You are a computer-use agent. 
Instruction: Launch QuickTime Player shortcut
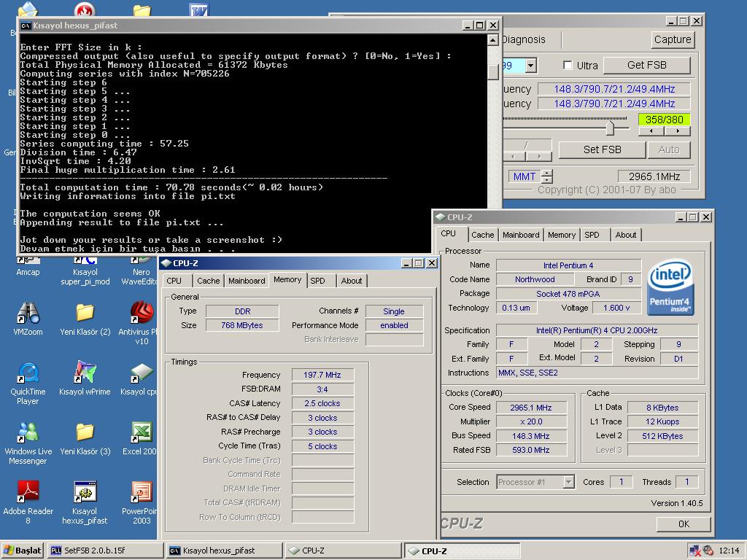28,383
